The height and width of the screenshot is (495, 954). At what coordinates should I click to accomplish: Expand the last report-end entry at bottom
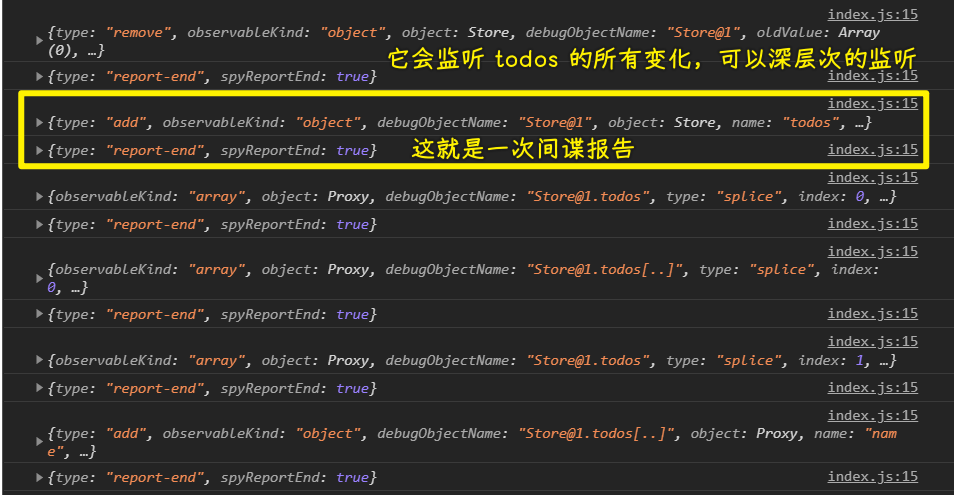pyautogui.click(x=39, y=479)
